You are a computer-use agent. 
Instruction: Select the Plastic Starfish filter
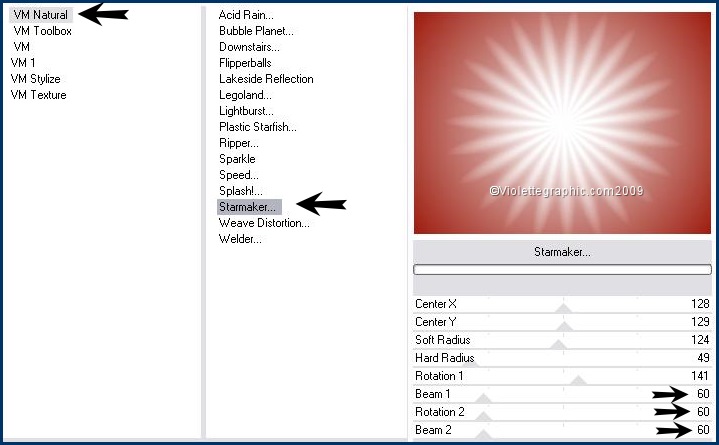pyautogui.click(x=258, y=127)
